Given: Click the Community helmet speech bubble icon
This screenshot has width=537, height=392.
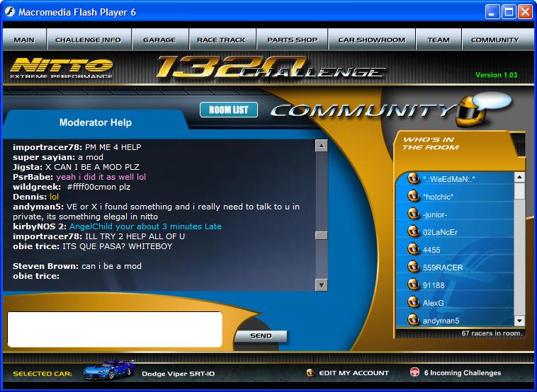Looking at the screenshot, I should pyautogui.click(x=482, y=110).
